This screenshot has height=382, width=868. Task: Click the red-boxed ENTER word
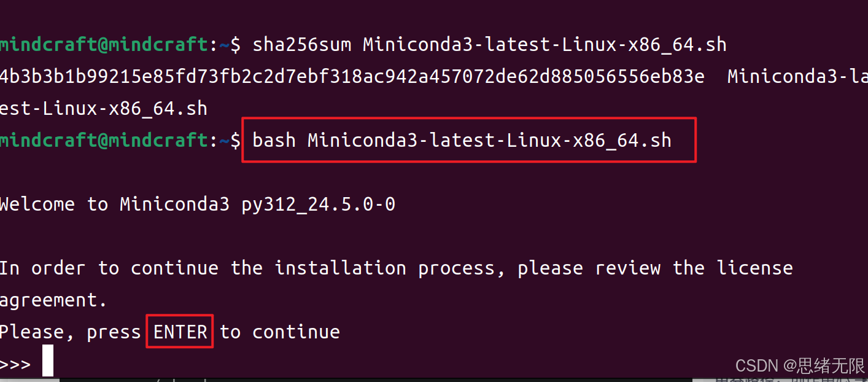[180, 332]
